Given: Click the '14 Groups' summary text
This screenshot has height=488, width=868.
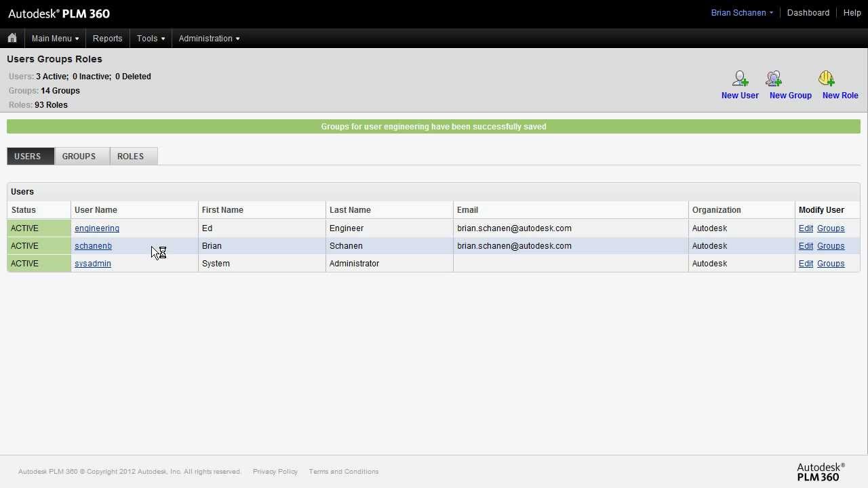Looking at the screenshot, I should pyautogui.click(x=60, y=91).
